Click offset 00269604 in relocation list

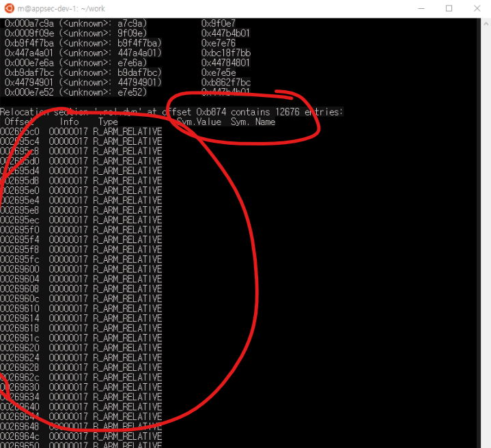[x=20, y=279]
